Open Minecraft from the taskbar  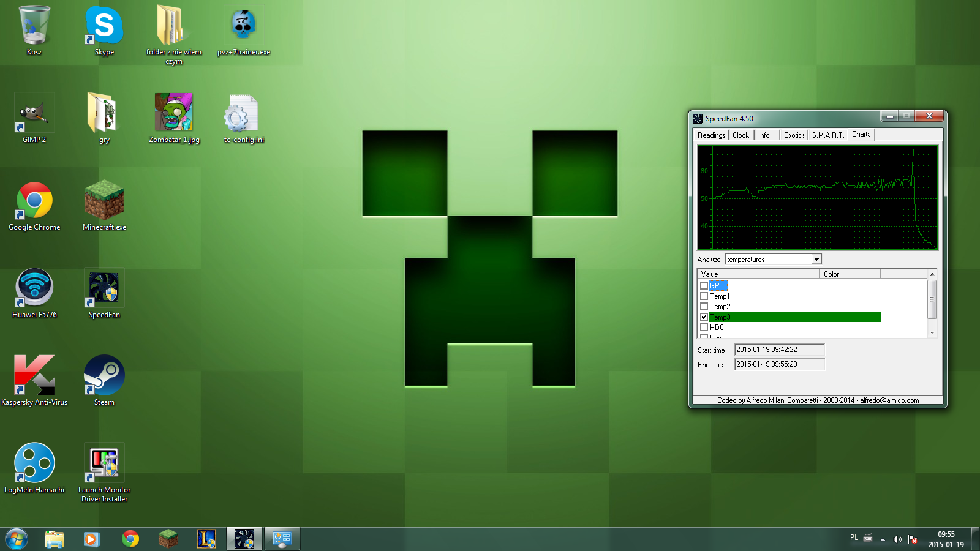pyautogui.click(x=168, y=539)
